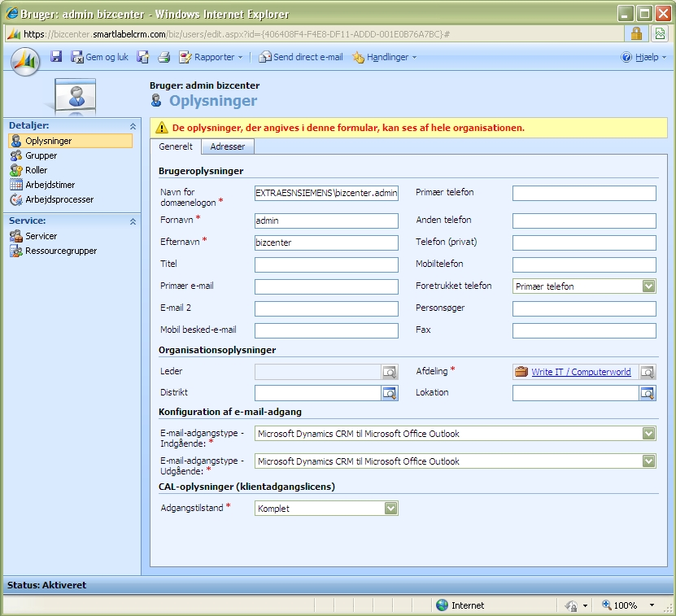The height and width of the screenshot is (616, 676).
Task: Switch to the Adresser tab
Action: [228, 146]
